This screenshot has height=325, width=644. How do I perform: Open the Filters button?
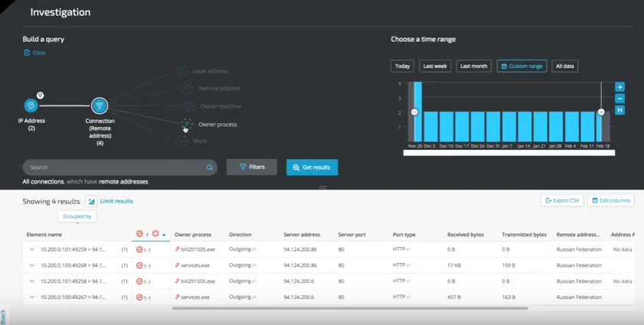251,167
